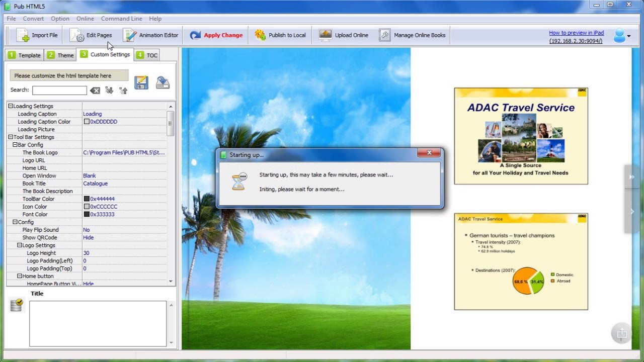This screenshot has height=362, width=644.
Task: Launch the Animation Editor
Action: (151, 35)
